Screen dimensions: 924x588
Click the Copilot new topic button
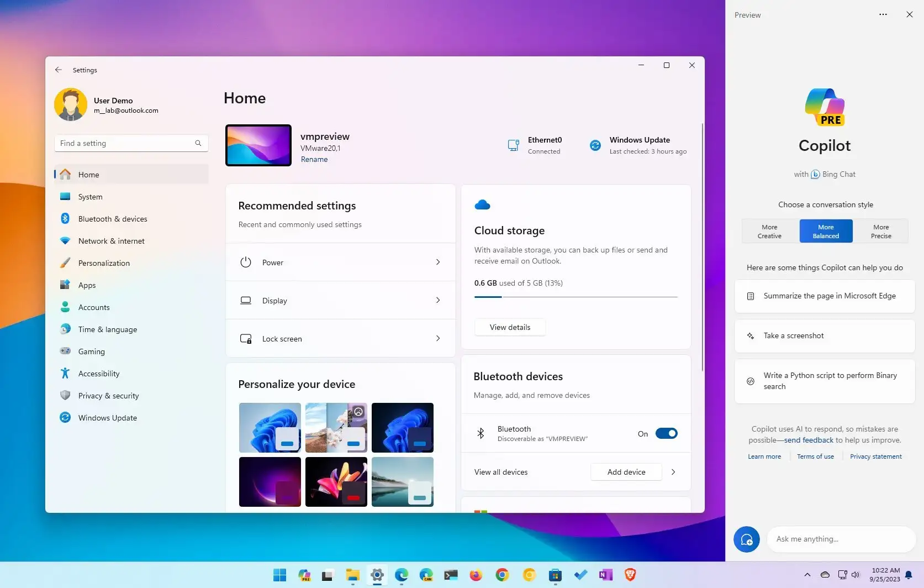[x=747, y=539]
